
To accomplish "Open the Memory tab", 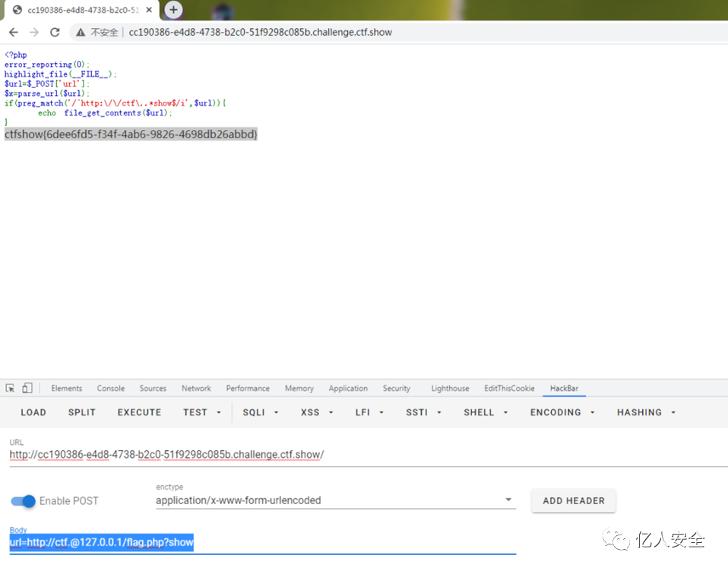I will point(299,388).
